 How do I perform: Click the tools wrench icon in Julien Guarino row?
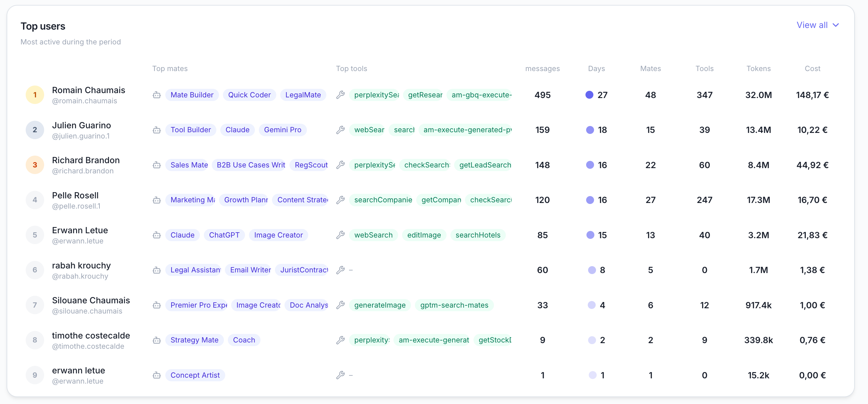pyautogui.click(x=340, y=130)
